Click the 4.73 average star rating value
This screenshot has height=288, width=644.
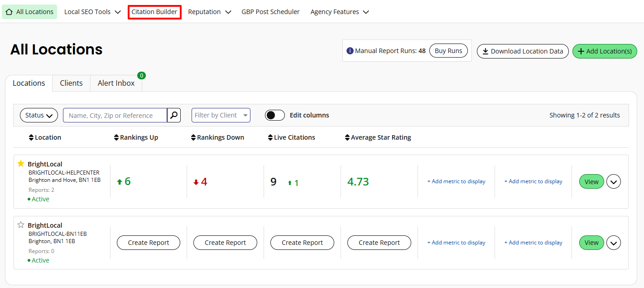tap(358, 182)
